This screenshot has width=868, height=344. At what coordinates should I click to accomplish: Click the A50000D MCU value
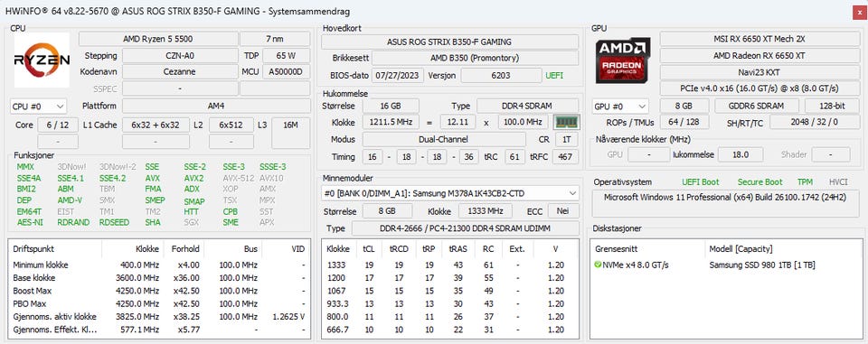tap(287, 72)
